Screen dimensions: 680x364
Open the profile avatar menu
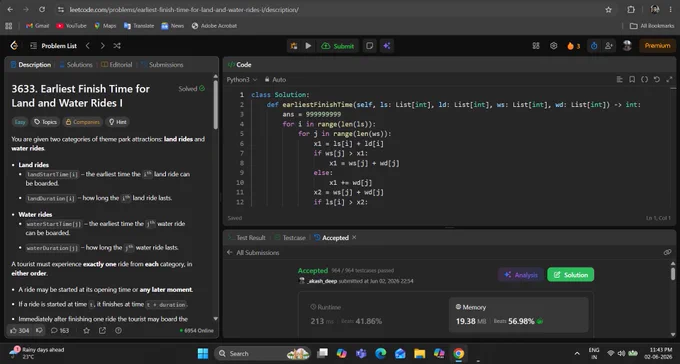(x=627, y=46)
